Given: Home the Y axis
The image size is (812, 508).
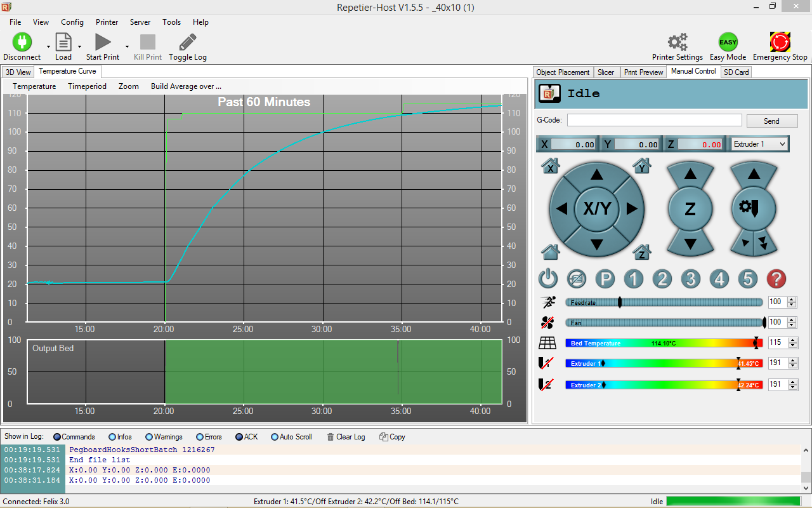Looking at the screenshot, I should 642,166.
